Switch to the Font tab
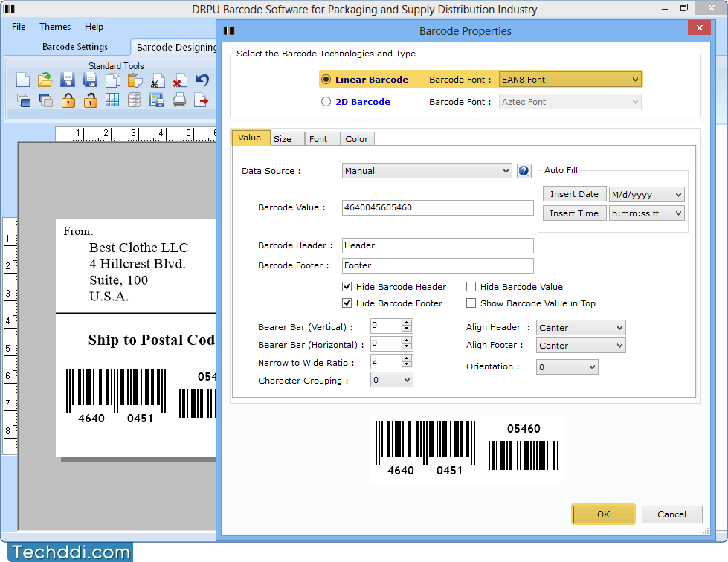The image size is (728, 562). (x=322, y=139)
